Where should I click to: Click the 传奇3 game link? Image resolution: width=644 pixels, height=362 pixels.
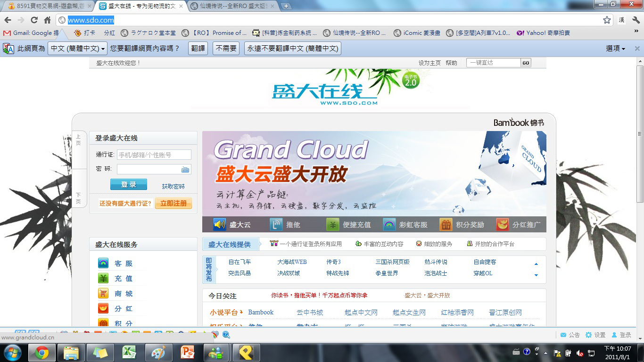[333, 262]
